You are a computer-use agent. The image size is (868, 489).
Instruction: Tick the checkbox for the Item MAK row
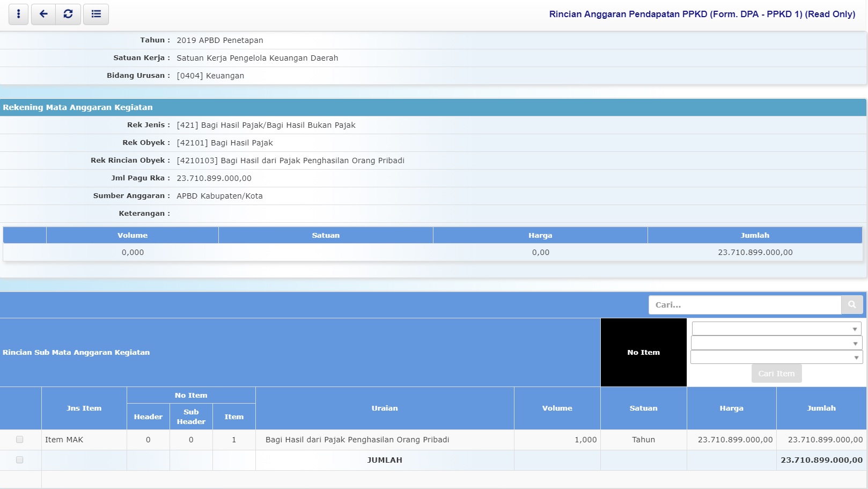[20, 440]
